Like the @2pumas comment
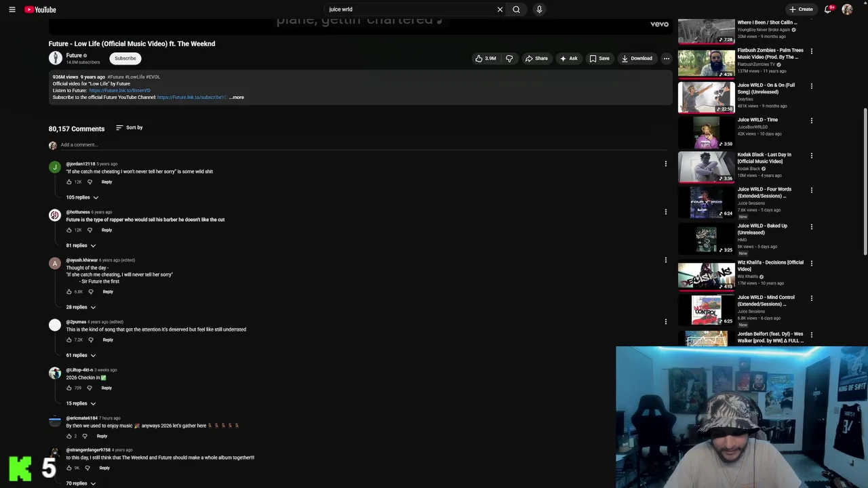 (69, 340)
